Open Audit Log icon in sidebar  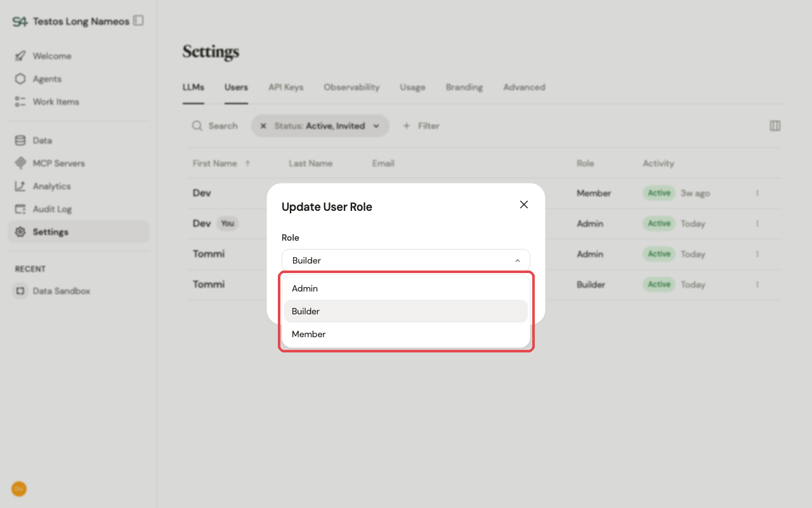pos(20,209)
